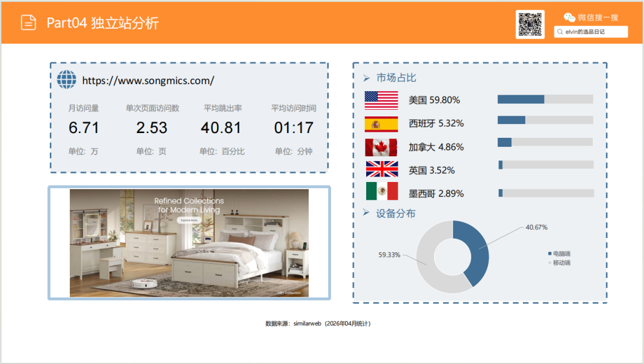644x364 pixels.
Task: Click the globe icon beside the website URL
Action: 66,79
